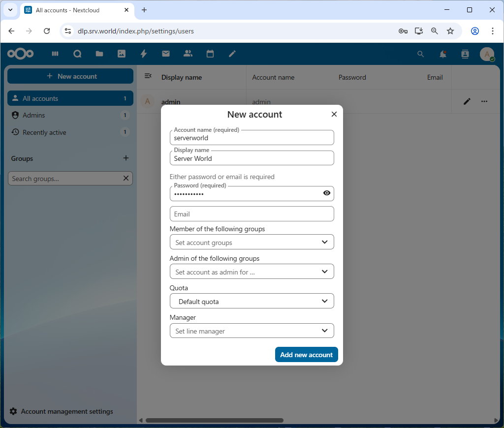The height and width of the screenshot is (428, 504).
Task: Select Recently active in sidebar
Action: (44, 132)
